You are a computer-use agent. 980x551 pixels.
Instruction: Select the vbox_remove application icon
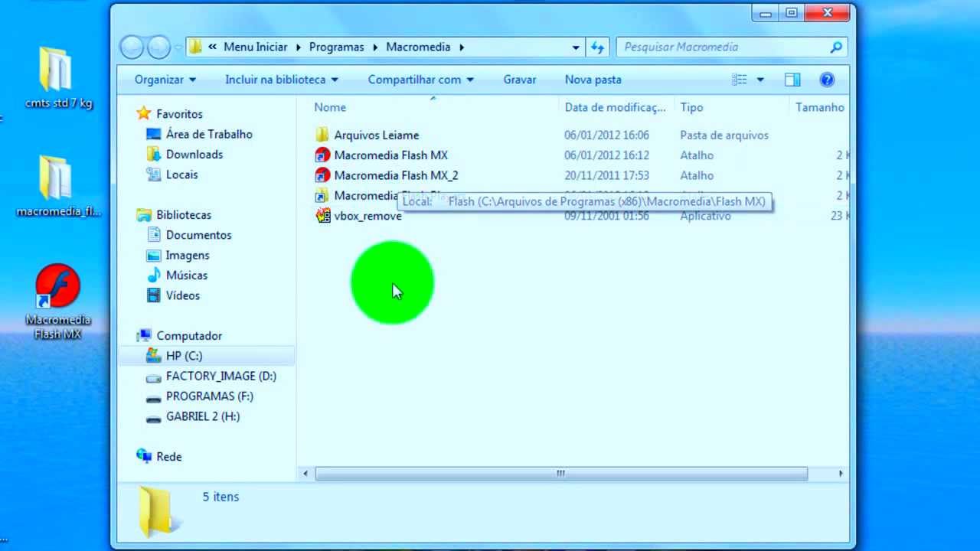(322, 216)
